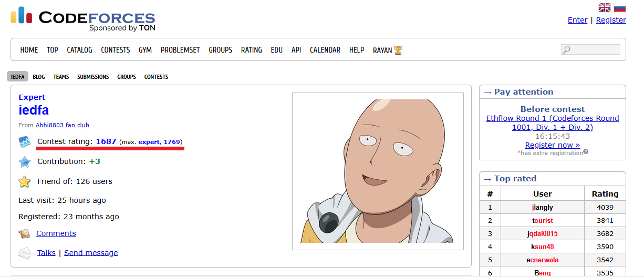Switch to the SUBMISSIONS profile tab

coord(93,77)
